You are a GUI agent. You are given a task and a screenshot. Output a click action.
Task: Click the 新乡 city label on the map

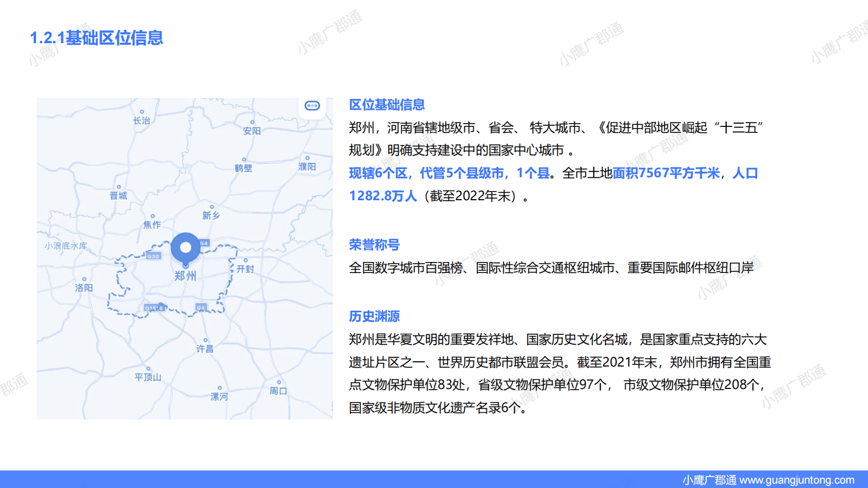211,216
